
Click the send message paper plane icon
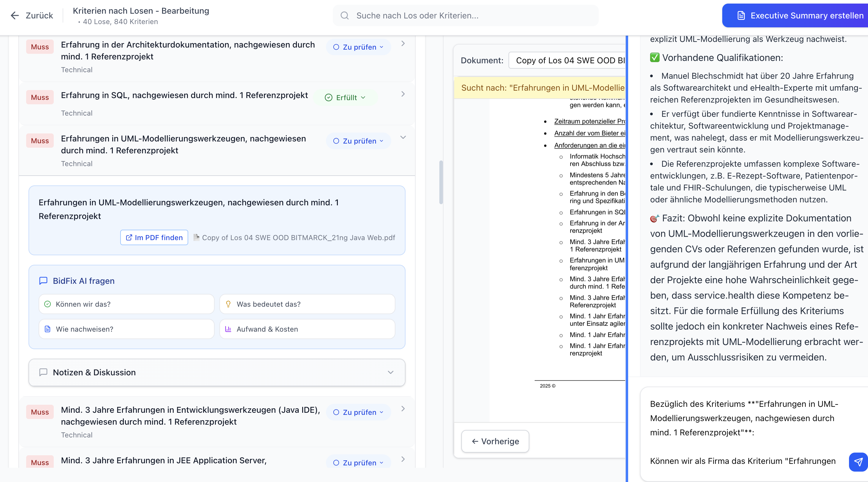858,461
